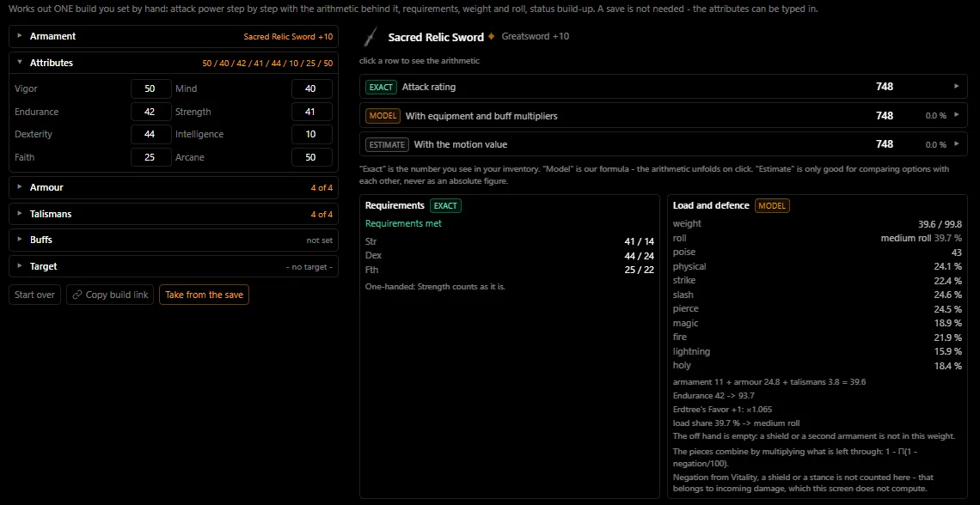Focus the Faith input field

151,157
